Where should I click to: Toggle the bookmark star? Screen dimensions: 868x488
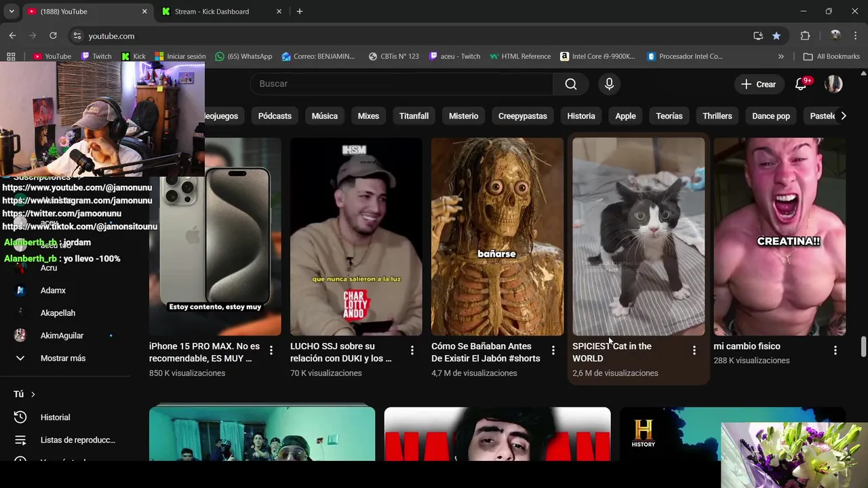[776, 36]
